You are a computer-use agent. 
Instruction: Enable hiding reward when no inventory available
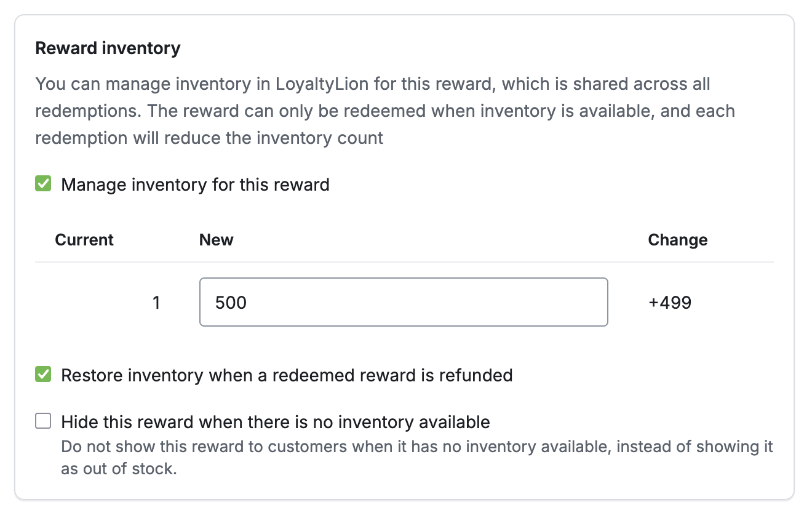point(43,421)
